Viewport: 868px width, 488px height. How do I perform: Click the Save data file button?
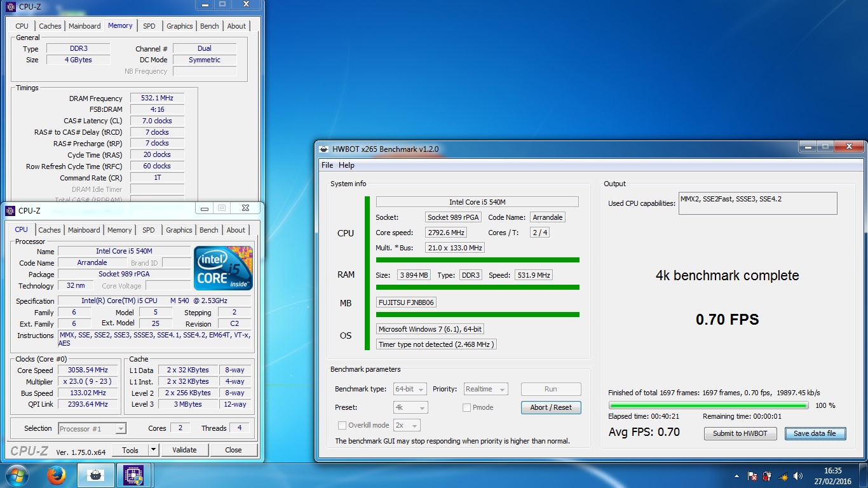(x=815, y=433)
